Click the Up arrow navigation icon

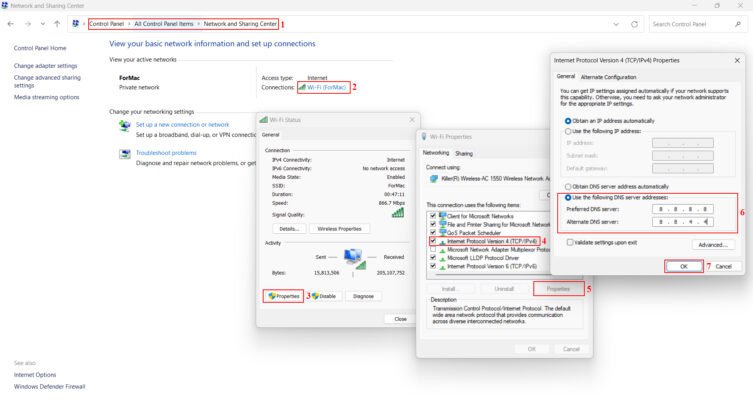pos(55,23)
